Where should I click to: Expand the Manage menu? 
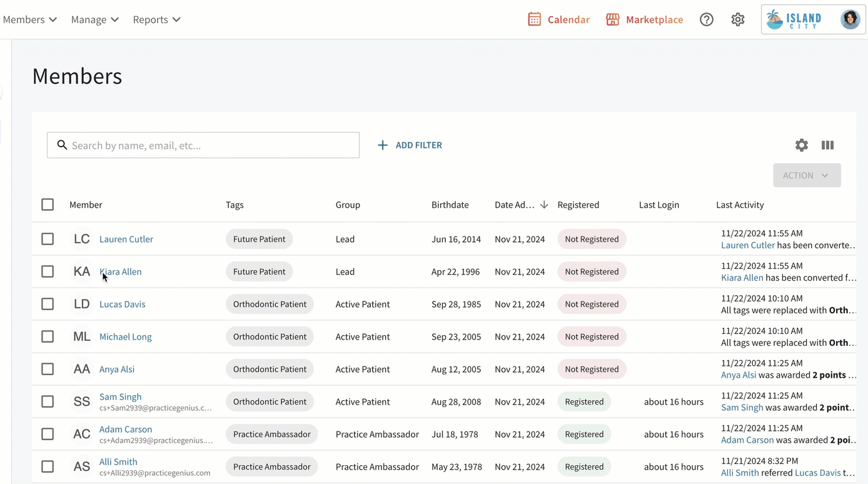point(95,19)
